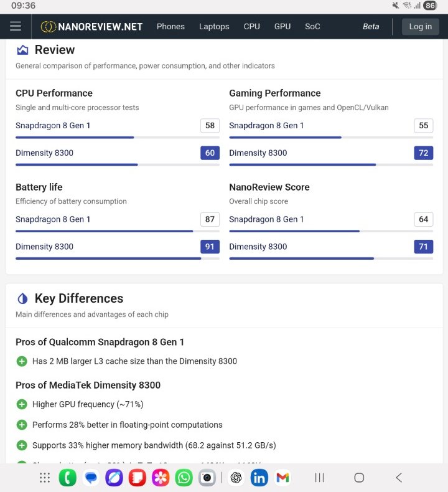This screenshot has height=492, width=448.
Task: Open the Gmail app icon
Action: [282, 478]
